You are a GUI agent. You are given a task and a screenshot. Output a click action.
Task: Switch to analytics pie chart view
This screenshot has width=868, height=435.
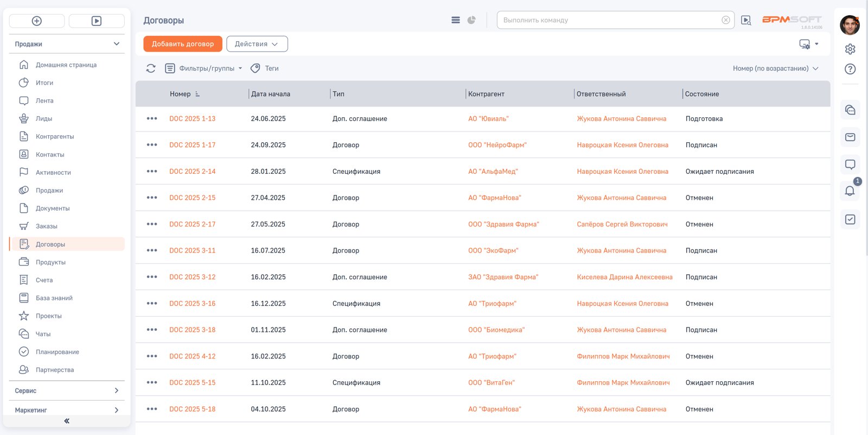471,20
